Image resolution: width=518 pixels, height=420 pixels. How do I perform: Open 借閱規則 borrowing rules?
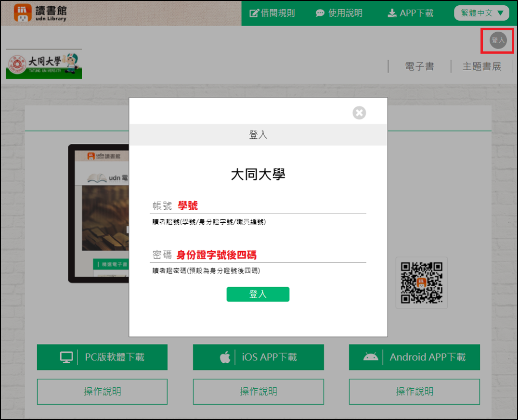[272, 13]
